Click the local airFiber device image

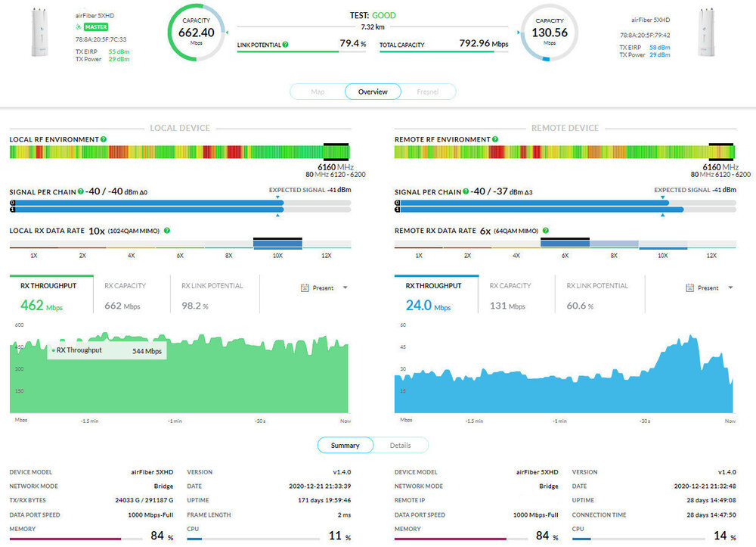39,33
